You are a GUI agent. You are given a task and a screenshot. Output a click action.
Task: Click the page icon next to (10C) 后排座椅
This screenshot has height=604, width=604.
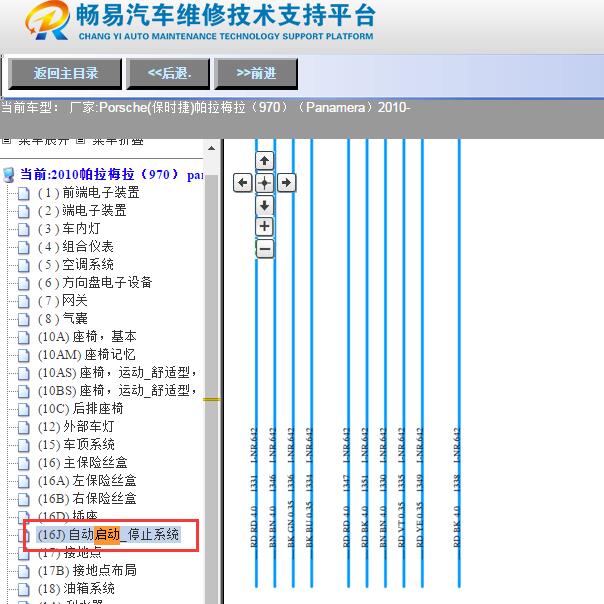(x=23, y=409)
